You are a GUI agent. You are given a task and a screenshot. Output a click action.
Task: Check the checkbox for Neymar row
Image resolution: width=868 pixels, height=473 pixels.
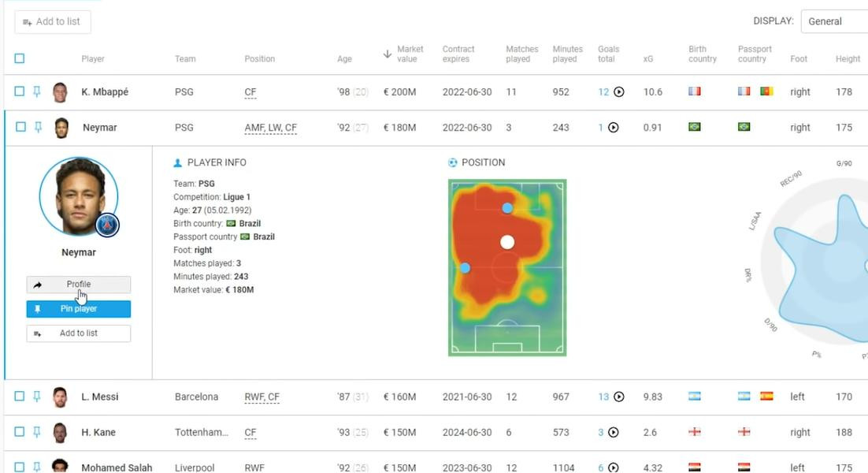20,127
